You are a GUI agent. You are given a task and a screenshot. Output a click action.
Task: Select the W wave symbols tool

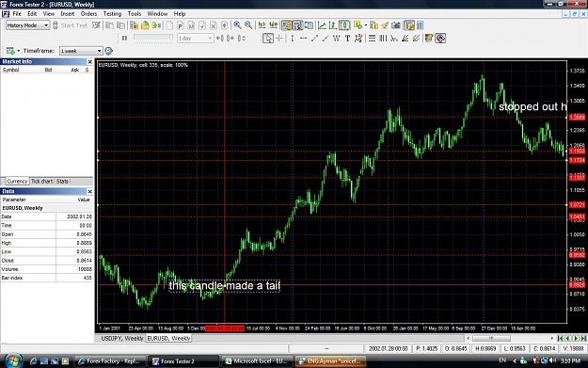(337, 39)
